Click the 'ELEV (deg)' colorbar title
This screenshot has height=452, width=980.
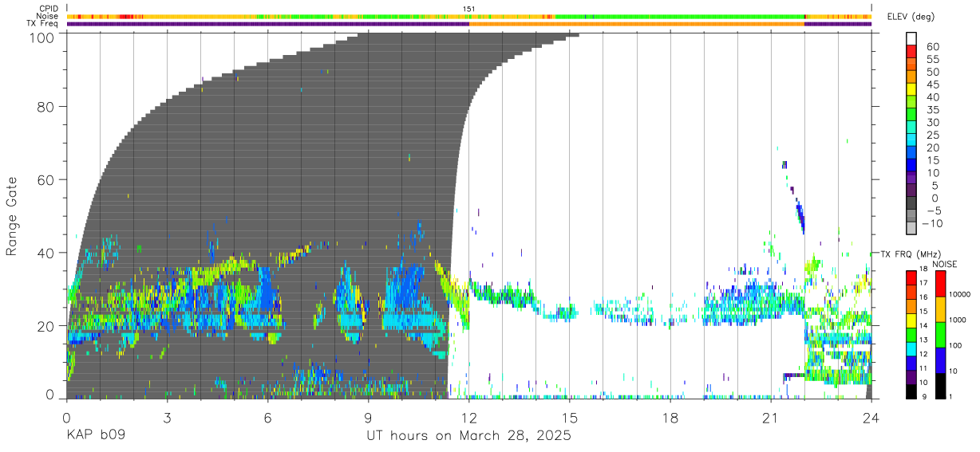pyautogui.click(x=911, y=17)
